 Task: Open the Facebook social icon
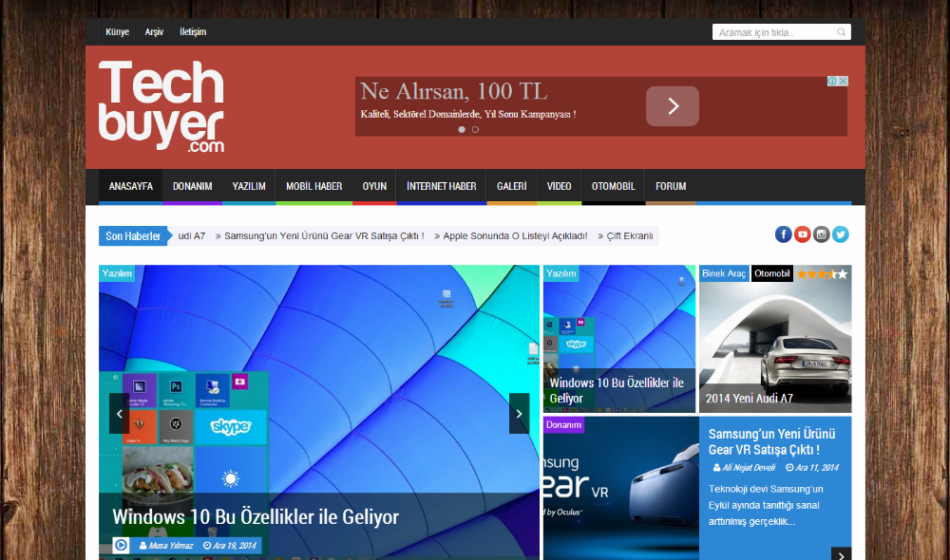783,234
